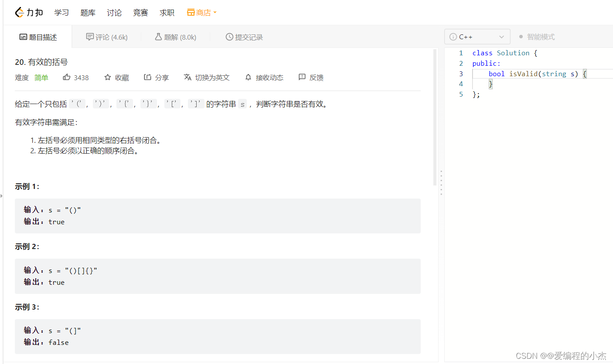Click the comment bubble icon on 评论 tab
The image size is (613, 364).
tap(90, 37)
